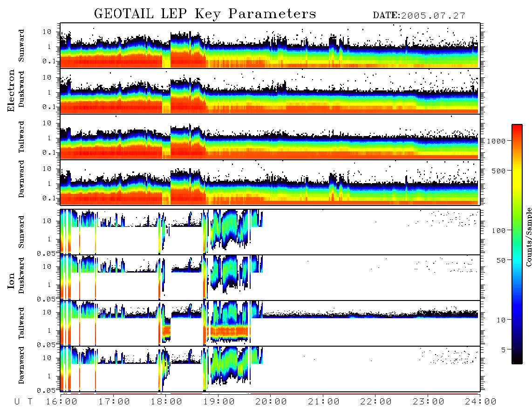
Task: Click the "500" color bar tick label
Action: point(498,171)
